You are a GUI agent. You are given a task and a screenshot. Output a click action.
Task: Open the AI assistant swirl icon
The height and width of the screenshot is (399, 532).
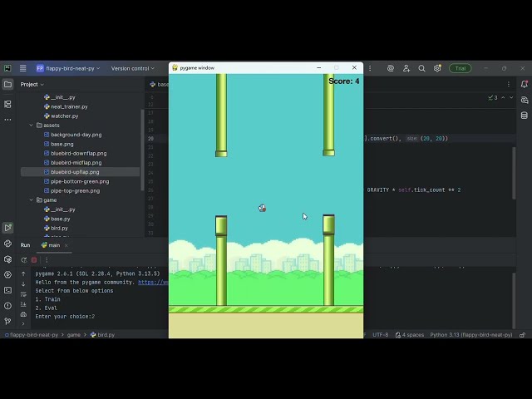pyautogui.click(x=391, y=68)
